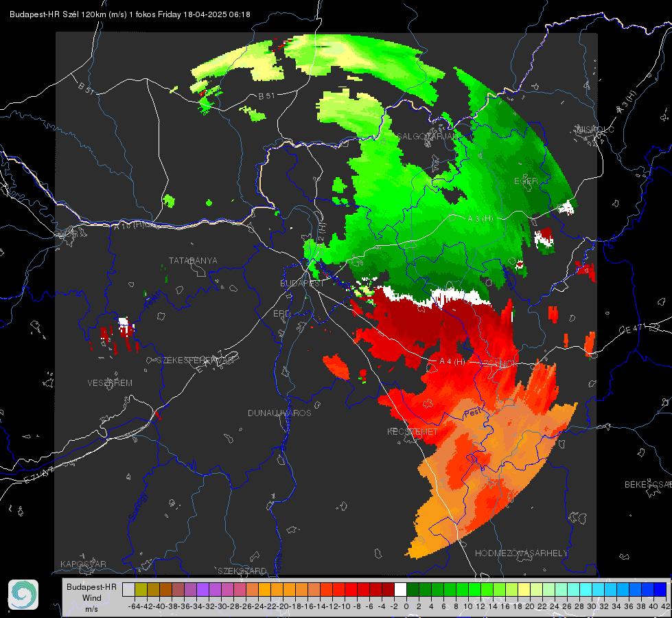Click the BÉKÉSCSABA city label
Screen dimensions: 672x618
[648, 485]
